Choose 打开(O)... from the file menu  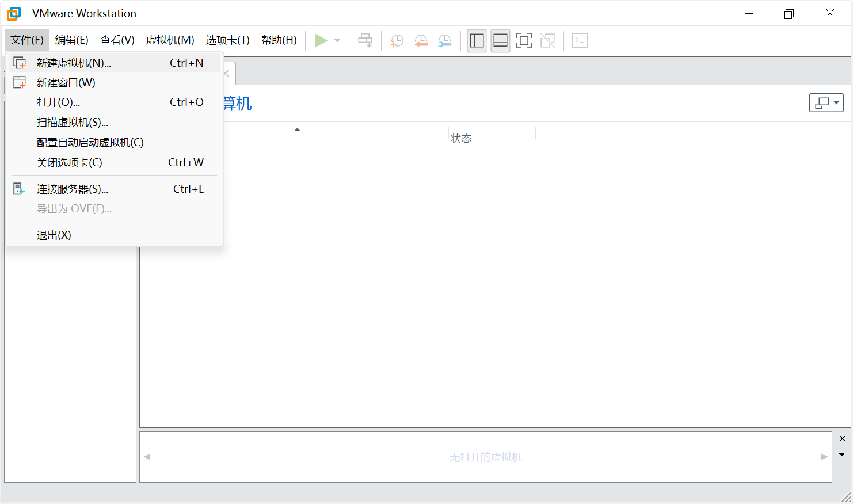click(x=114, y=102)
